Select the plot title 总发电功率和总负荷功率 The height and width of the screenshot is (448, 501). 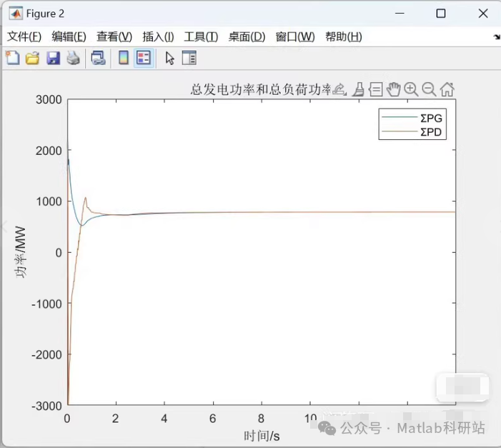261,89
